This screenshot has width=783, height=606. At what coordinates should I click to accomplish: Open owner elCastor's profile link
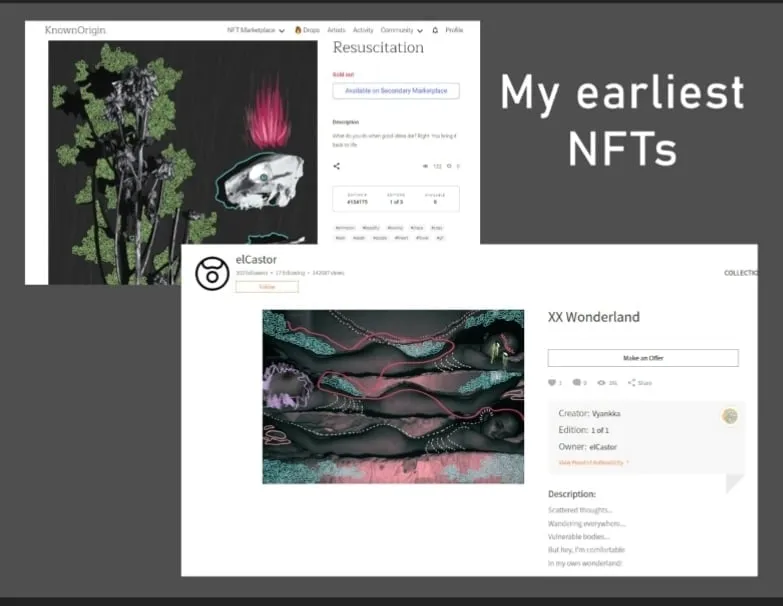(x=603, y=447)
